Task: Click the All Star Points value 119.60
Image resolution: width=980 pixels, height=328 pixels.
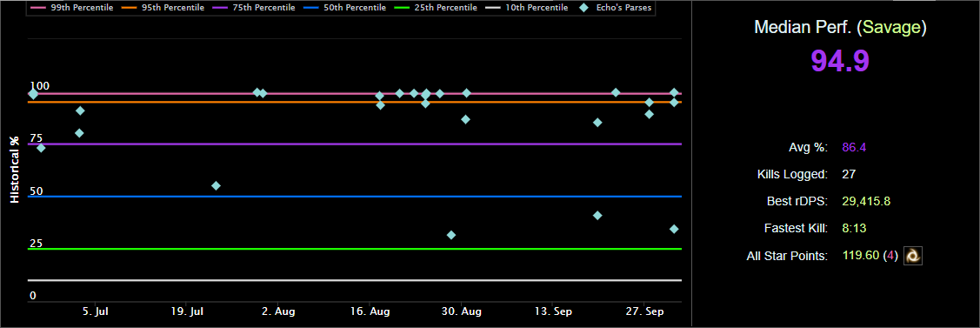Action: pos(860,256)
